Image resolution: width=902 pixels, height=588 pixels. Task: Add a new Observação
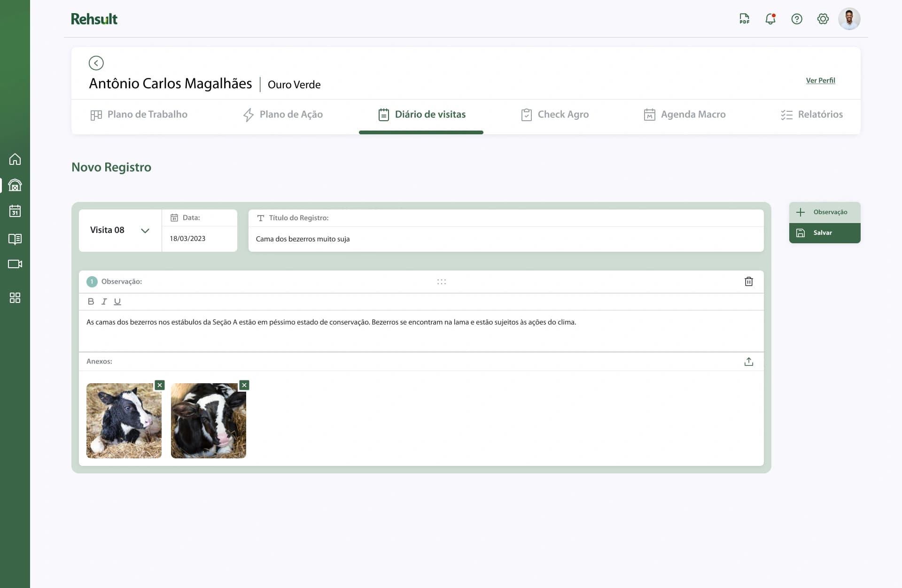pyautogui.click(x=824, y=212)
